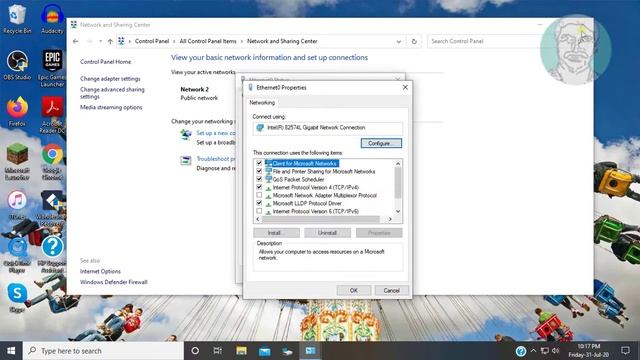
Task: Click items list right scroll arrow
Action: pyautogui.click(x=390, y=219)
